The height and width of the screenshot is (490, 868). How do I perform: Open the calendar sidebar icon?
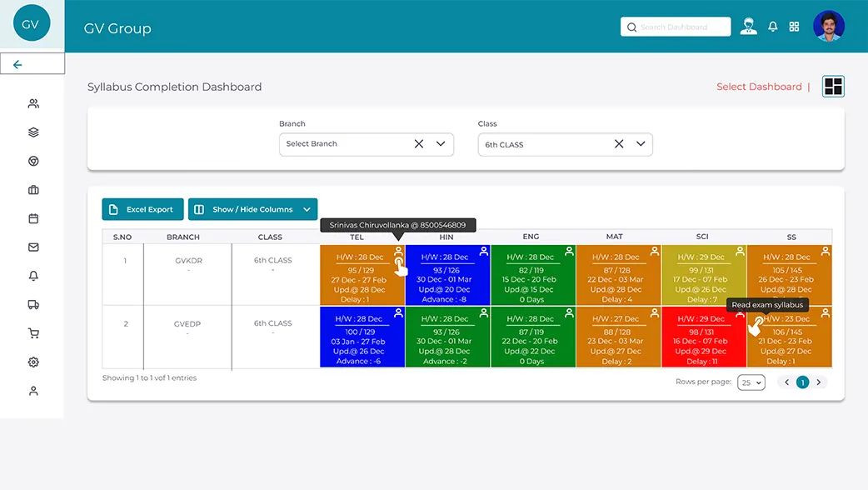tap(33, 218)
